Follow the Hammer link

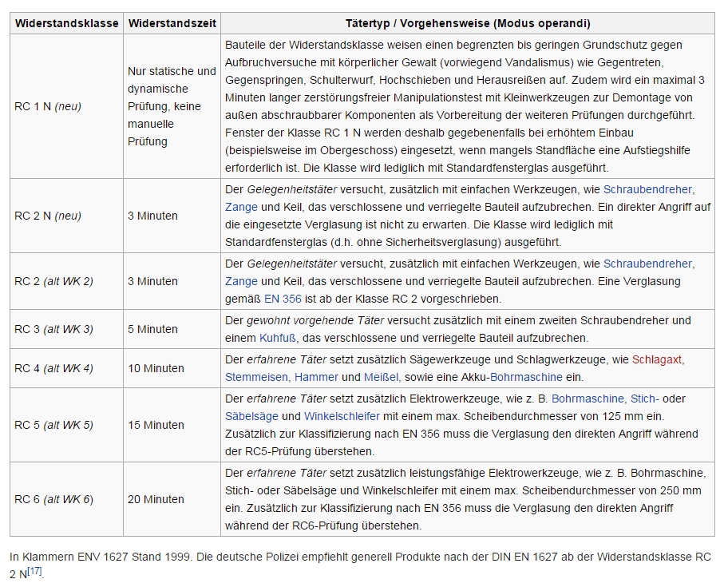point(315,377)
